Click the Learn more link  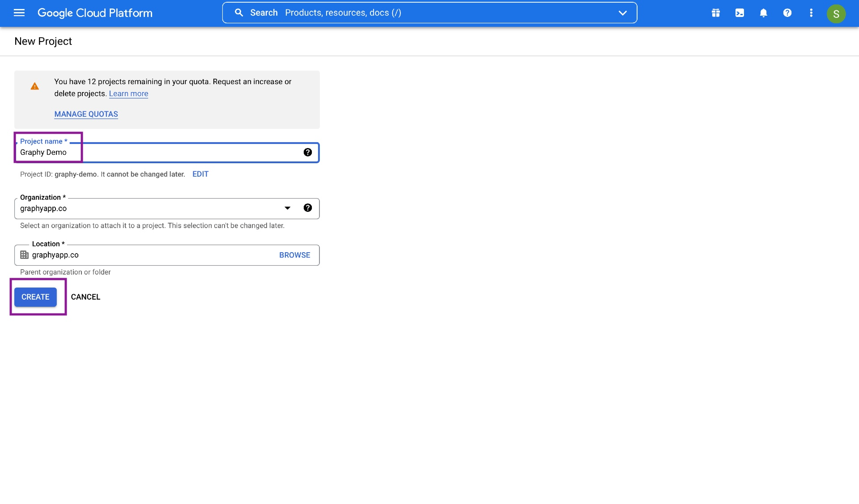coord(128,93)
